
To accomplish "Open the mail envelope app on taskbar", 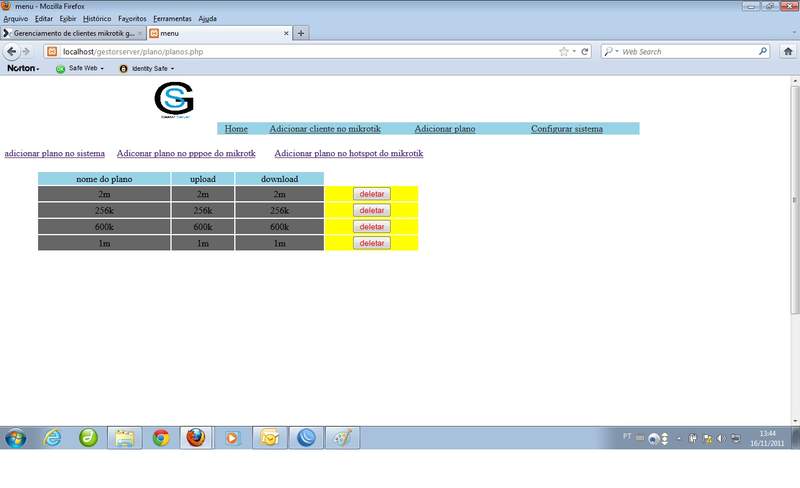I will click(269, 438).
